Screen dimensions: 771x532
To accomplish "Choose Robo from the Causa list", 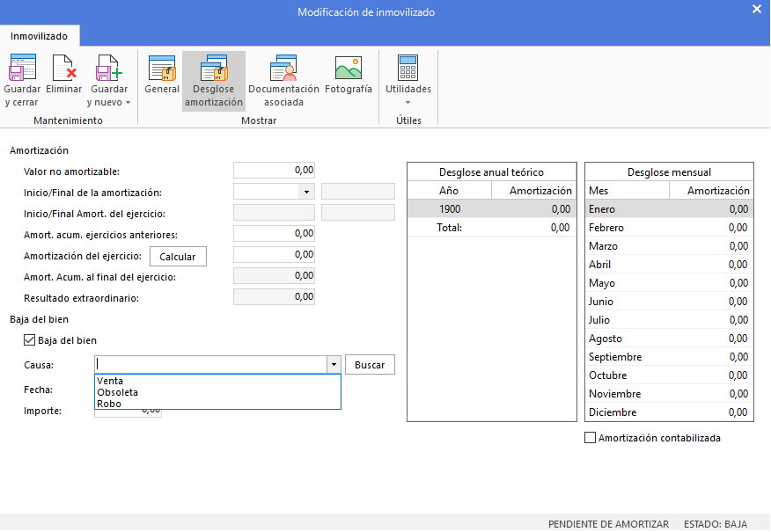I will coord(217,404).
